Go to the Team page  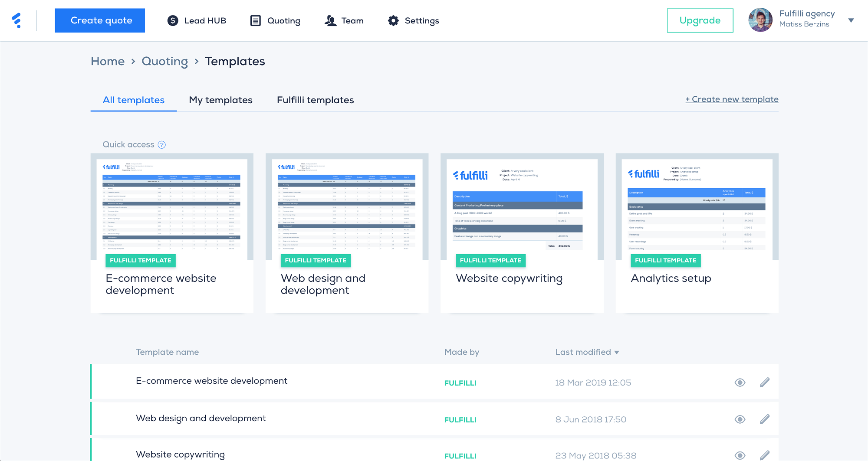(344, 20)
